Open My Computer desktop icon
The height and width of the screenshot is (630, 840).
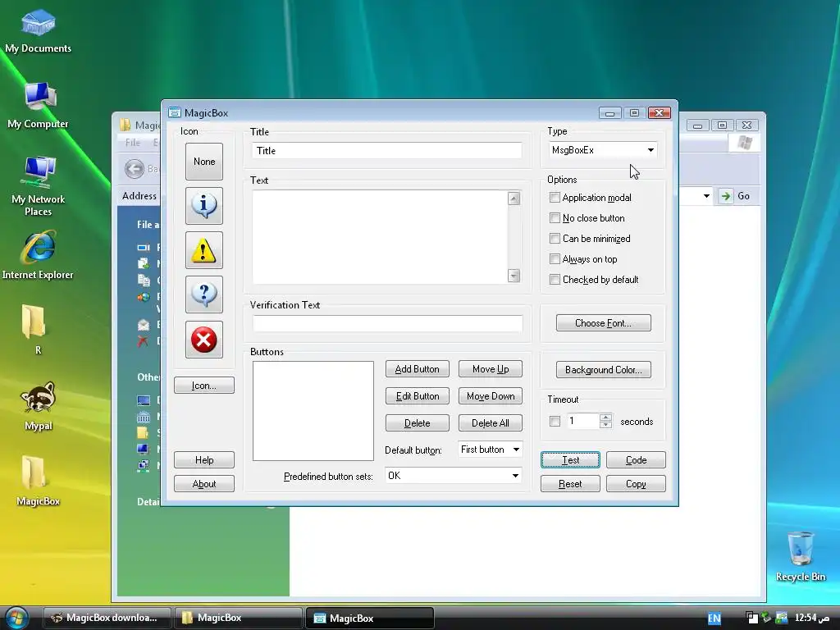(x=38, y=106)
